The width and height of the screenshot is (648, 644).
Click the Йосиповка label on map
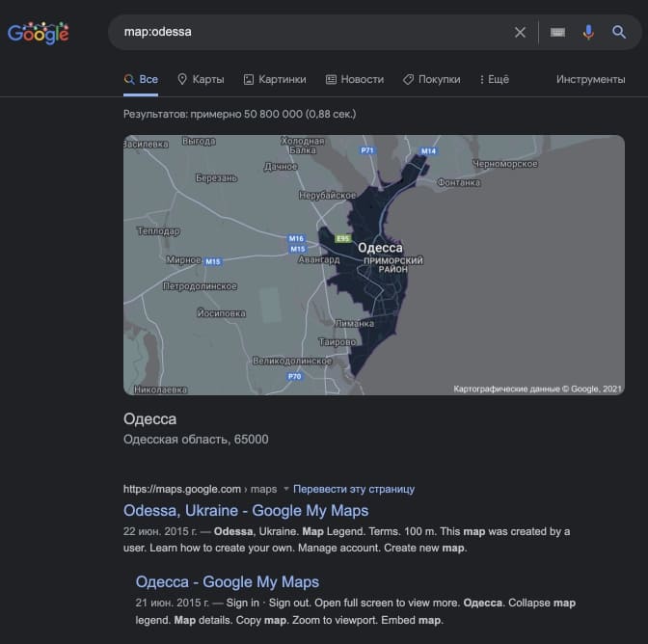pyautogui.click(x=222, y=313)
